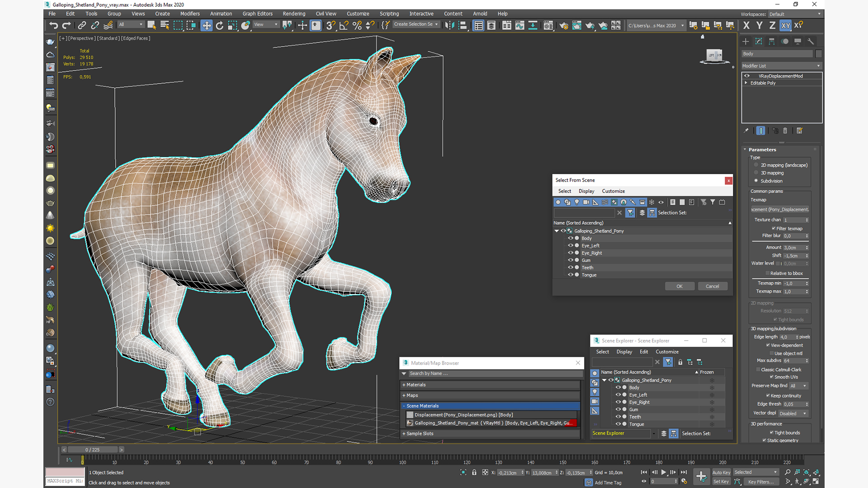Click the Render Production teapot icon
The width and height of the screenshot is (868, 488).
[x=590, y=25]
